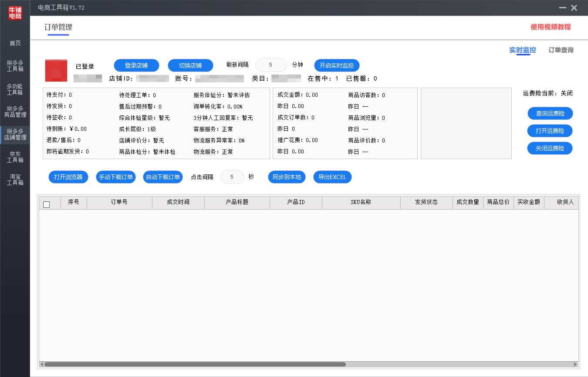The height and width of the screenshot is (377, 588).
Task: Click the 即将逾期发货: 0 stat
Action: point(68,152)
